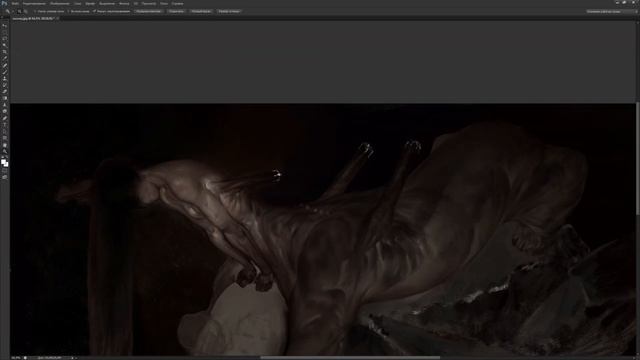Click the background color swatch
This screenshot has width=640, height=360.
tap(6, 164)
